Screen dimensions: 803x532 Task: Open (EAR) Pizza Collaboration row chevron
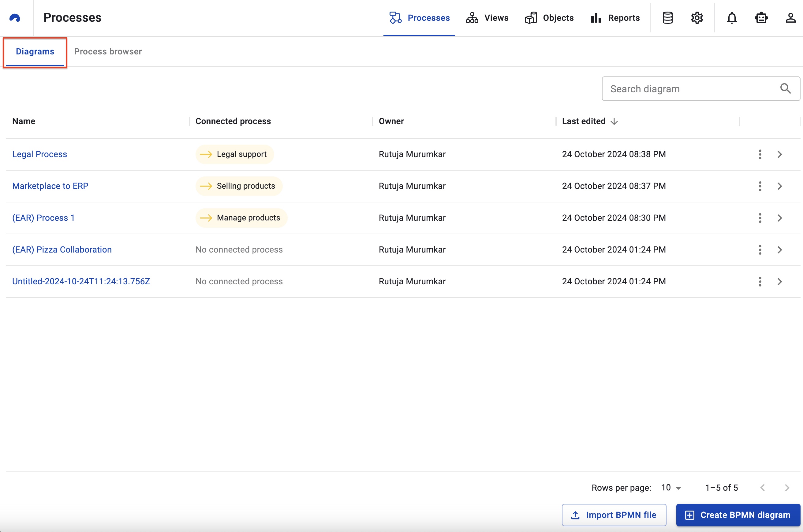click(780, 250)
